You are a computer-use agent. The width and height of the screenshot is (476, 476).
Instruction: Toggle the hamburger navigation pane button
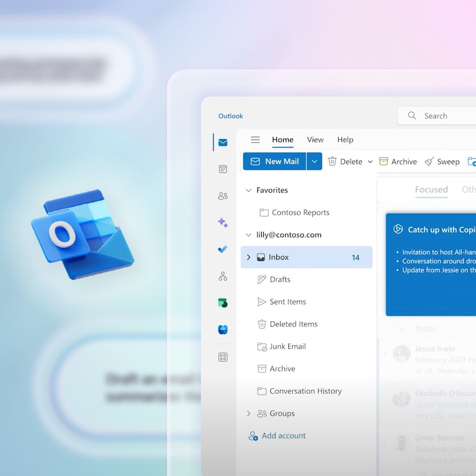click(255, 140)
